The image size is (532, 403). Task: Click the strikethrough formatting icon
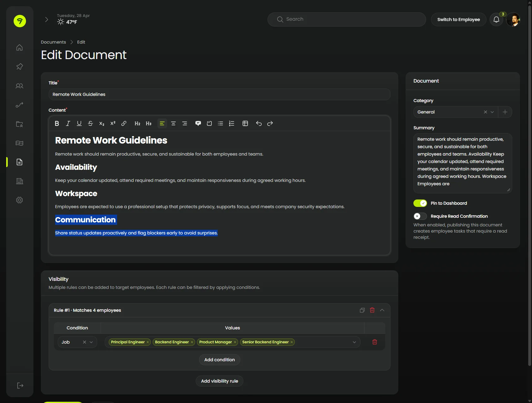[90, 123]
